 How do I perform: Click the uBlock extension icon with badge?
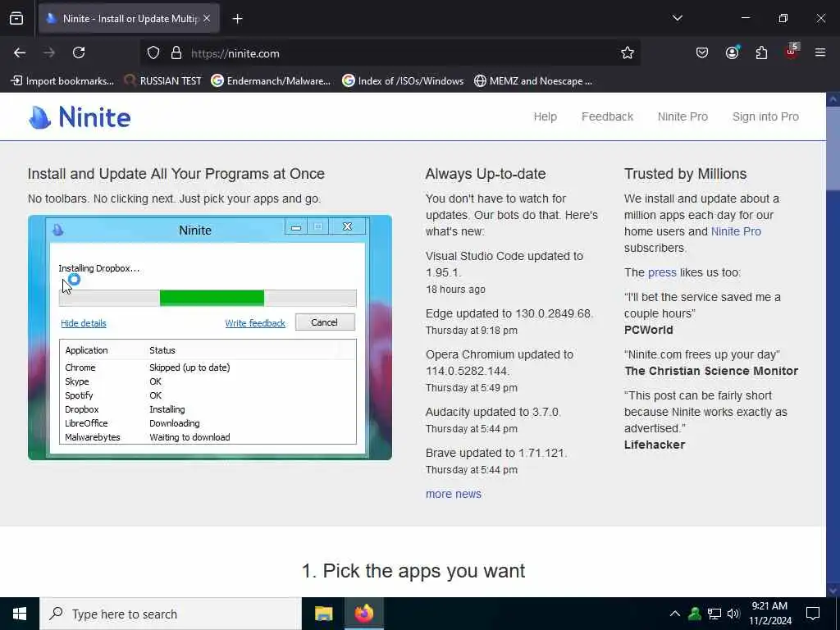coord(792,52)
